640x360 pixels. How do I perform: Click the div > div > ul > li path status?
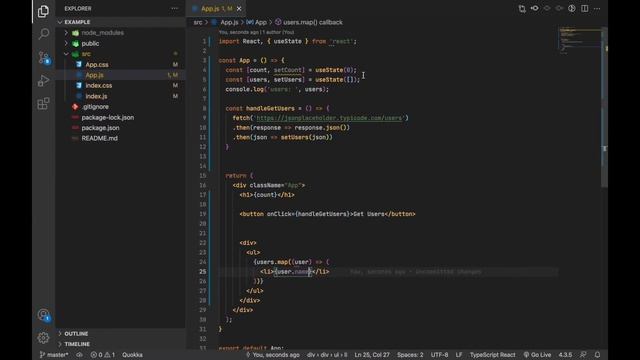point(327,355)
